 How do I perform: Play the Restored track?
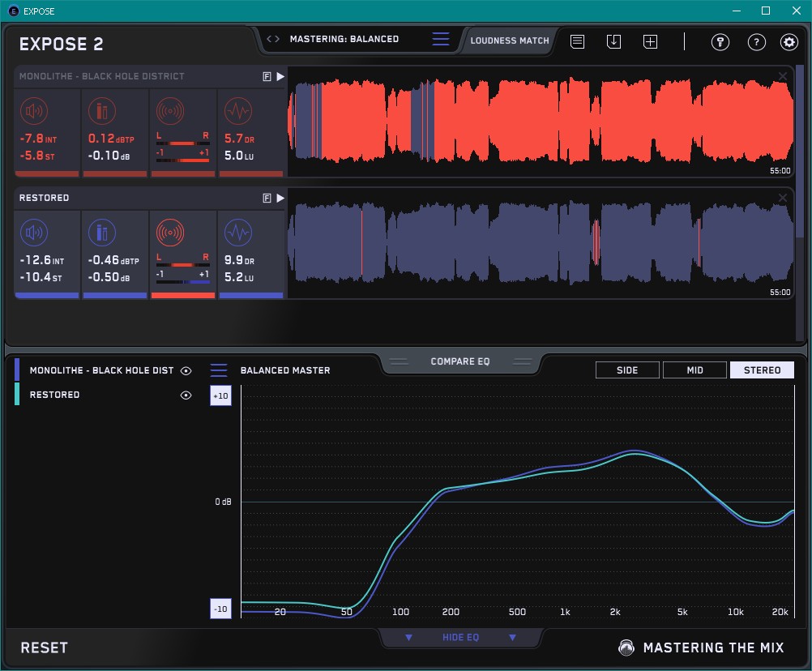tap(280, 198)
